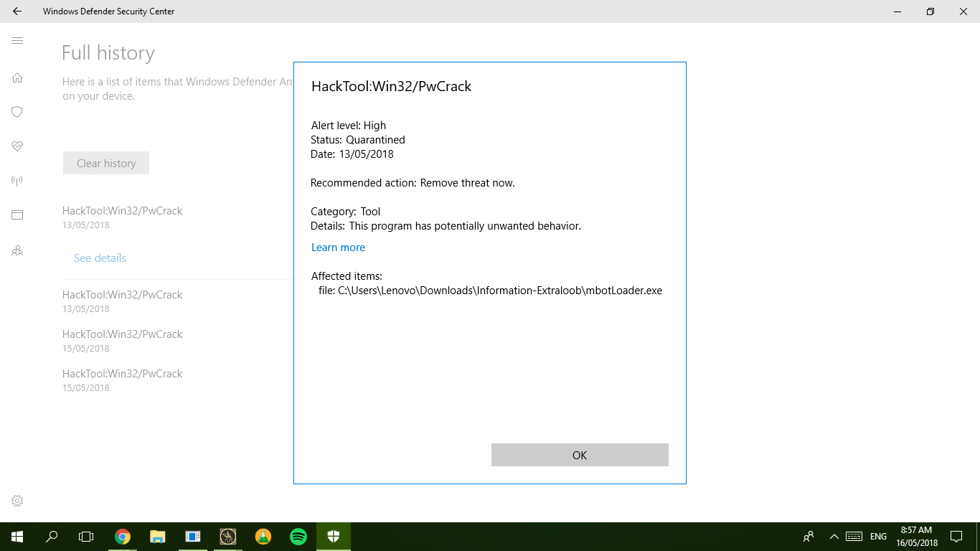Screen dimensions: 980x551
Task: Click the Status: Quarantined line
Action: tap(358, 140)
